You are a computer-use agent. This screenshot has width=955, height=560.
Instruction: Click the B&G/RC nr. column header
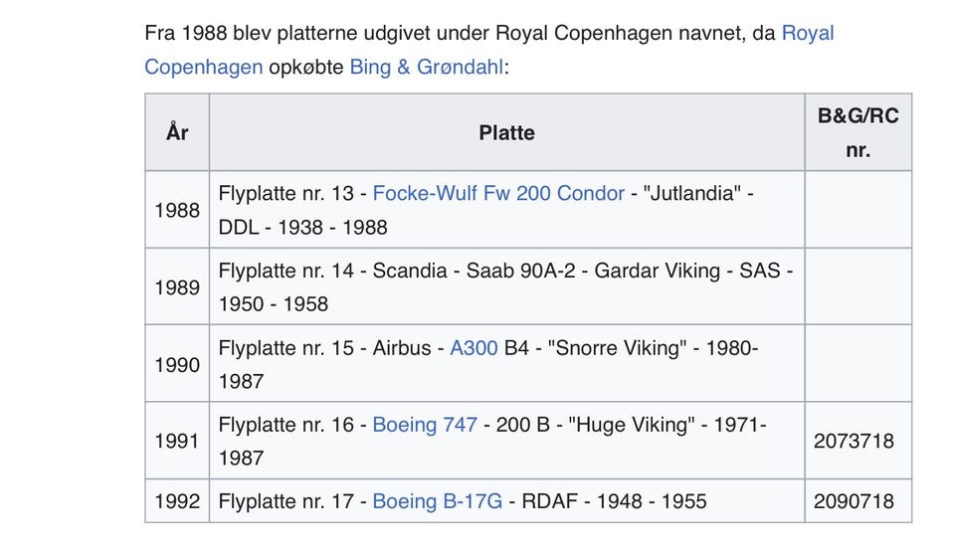point(858,132)
